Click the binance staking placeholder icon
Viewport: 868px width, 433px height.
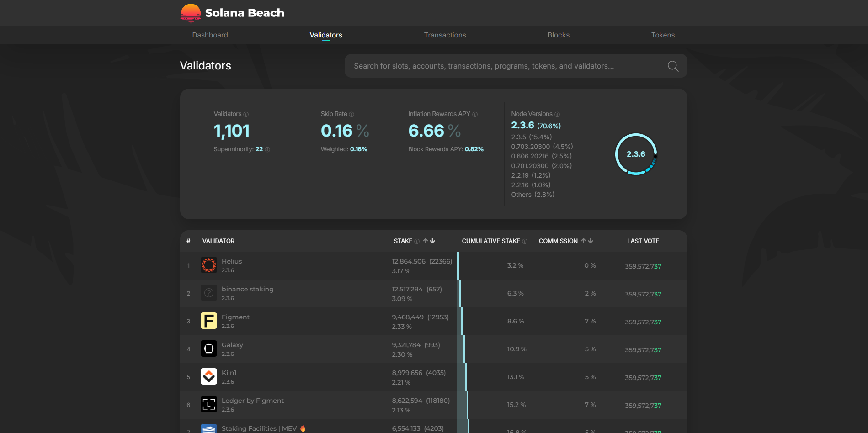pyautogui.click(x=209, y=293)
